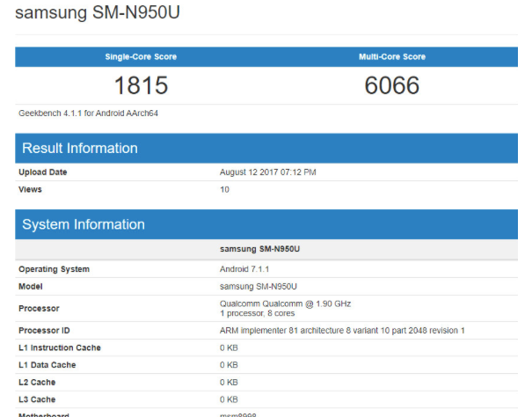Click the L3 Cache label

click(37, 399)
